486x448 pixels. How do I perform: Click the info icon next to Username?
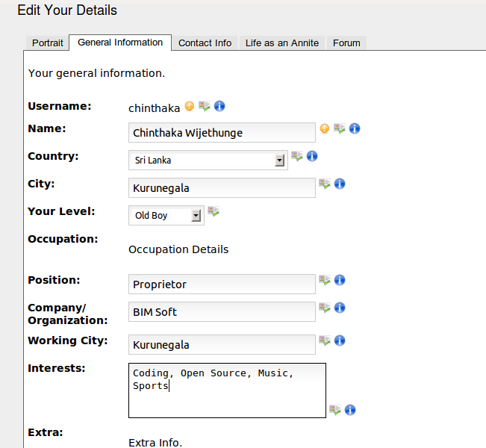click(219, 106)
